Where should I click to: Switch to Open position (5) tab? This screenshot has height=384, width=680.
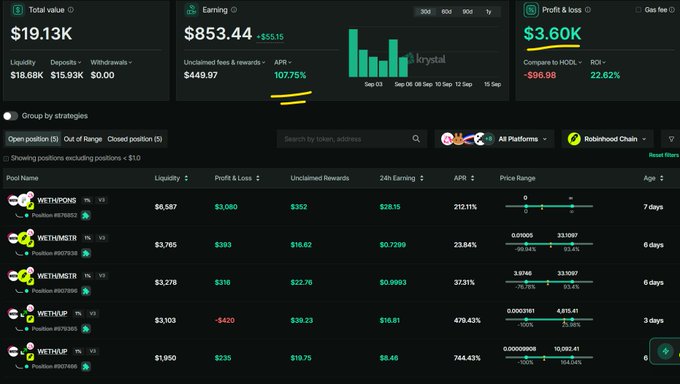coord(33,139)
